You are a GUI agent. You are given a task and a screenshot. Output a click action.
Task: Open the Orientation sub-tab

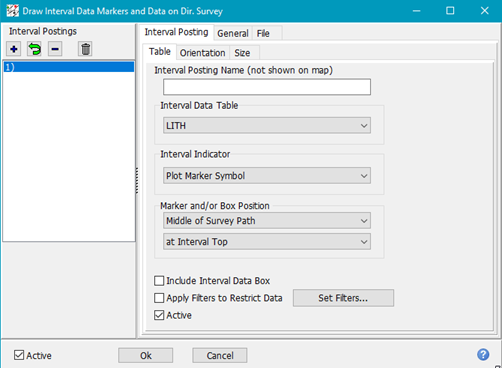coord(202,53)
